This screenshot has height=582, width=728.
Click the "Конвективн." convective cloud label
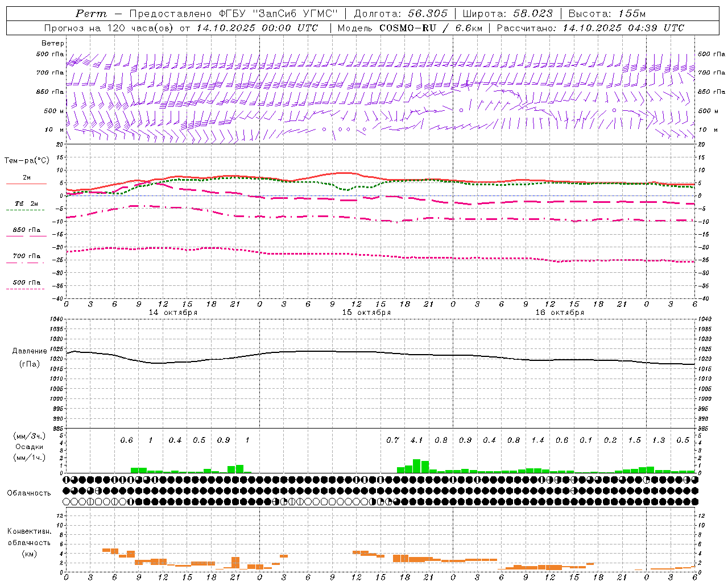29,531
